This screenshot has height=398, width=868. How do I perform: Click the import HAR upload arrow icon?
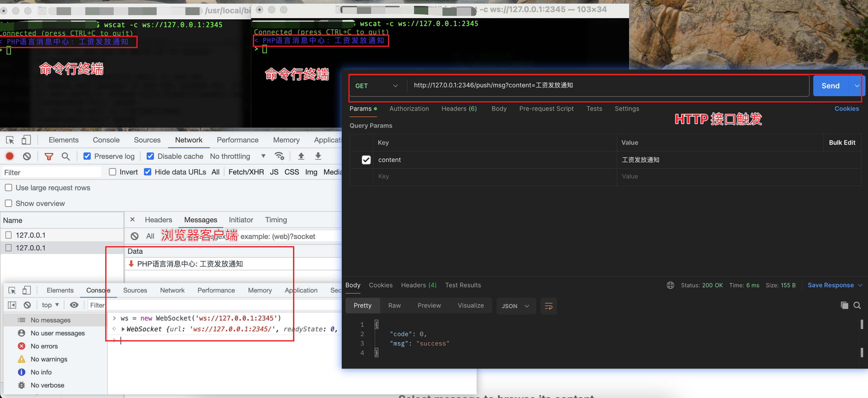[301, 156]
